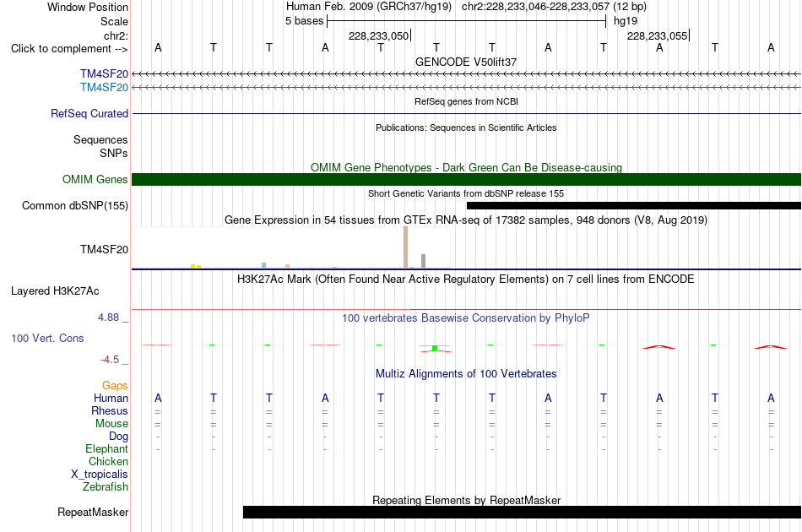Click the 'chr2:' base position label

coord(116,35)
